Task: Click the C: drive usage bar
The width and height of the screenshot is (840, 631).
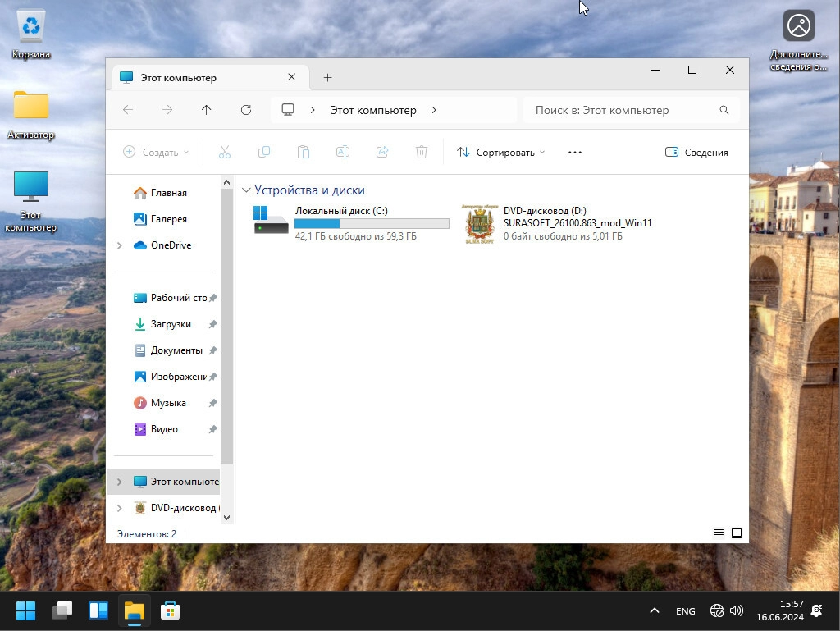Action: pyautogui.click(x=372, y=223)
